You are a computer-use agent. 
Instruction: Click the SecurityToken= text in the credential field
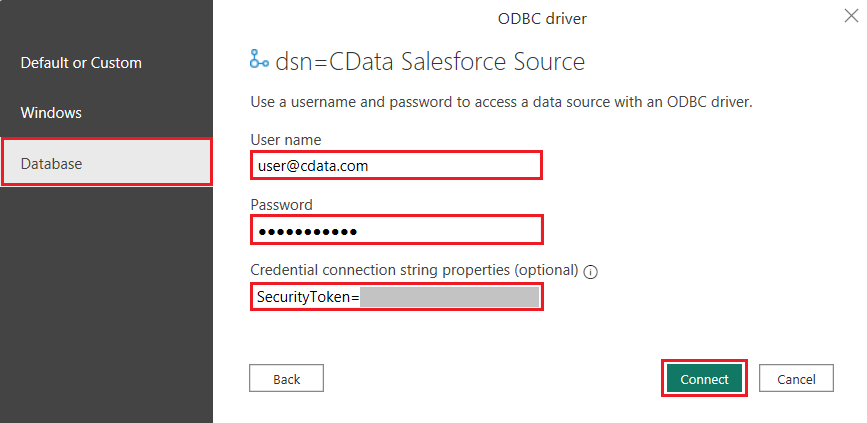point(307,297)
